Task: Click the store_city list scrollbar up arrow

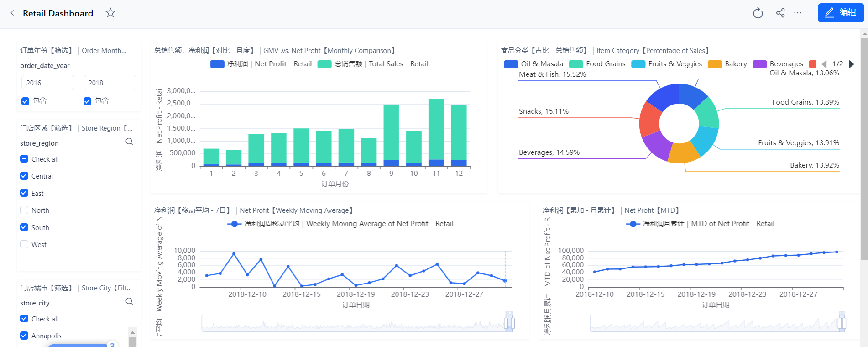Action: (132, 332)
